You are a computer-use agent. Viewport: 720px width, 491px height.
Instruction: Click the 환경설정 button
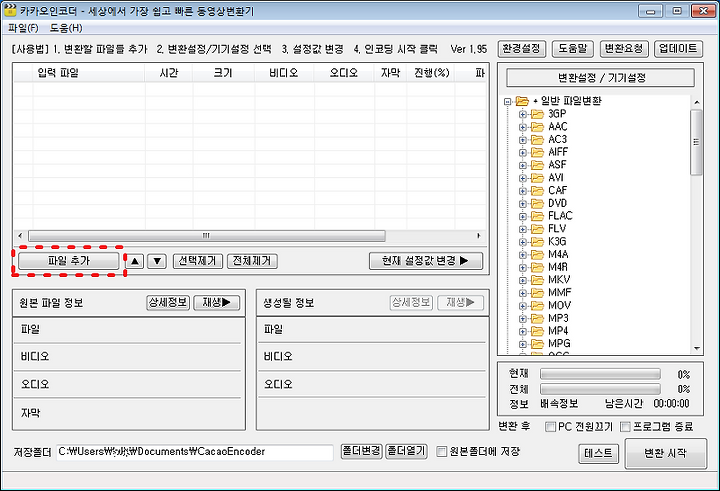pos(522,49)
